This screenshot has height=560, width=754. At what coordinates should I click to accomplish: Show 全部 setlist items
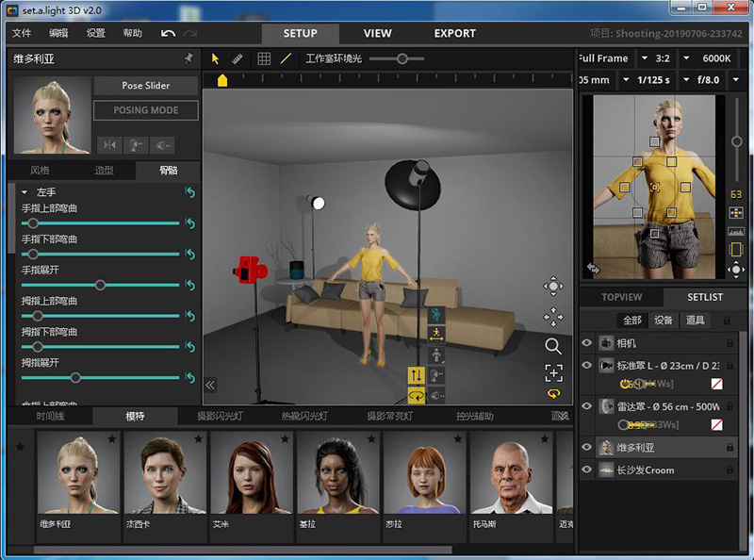(632, 320)
